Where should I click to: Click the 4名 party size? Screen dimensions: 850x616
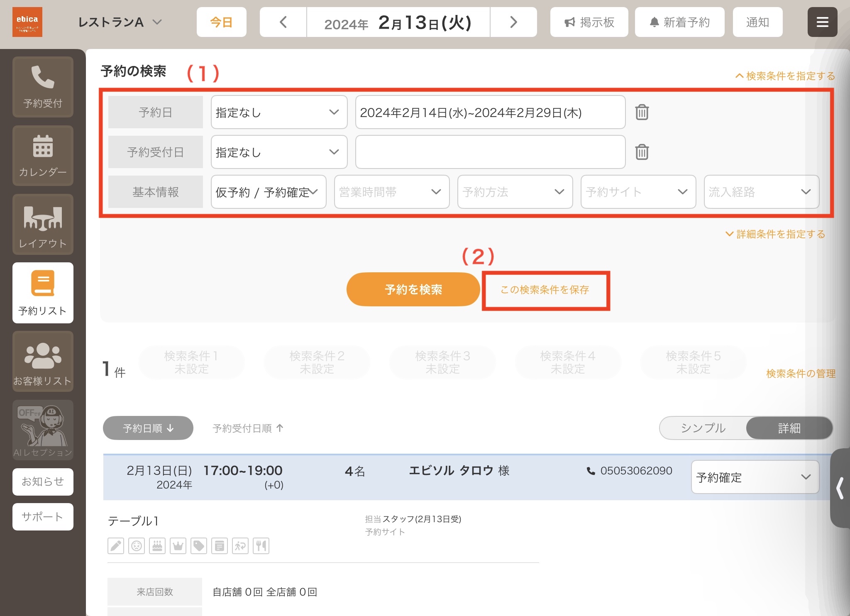point(355,471)
